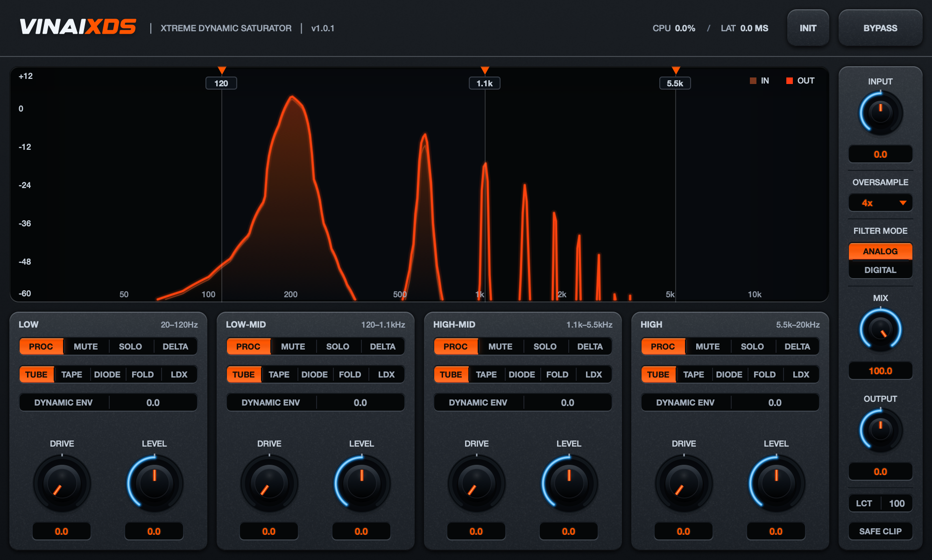The image size is (932, 560).
Task: Enable DELTA on LOW-MID band
Action: 382,346
